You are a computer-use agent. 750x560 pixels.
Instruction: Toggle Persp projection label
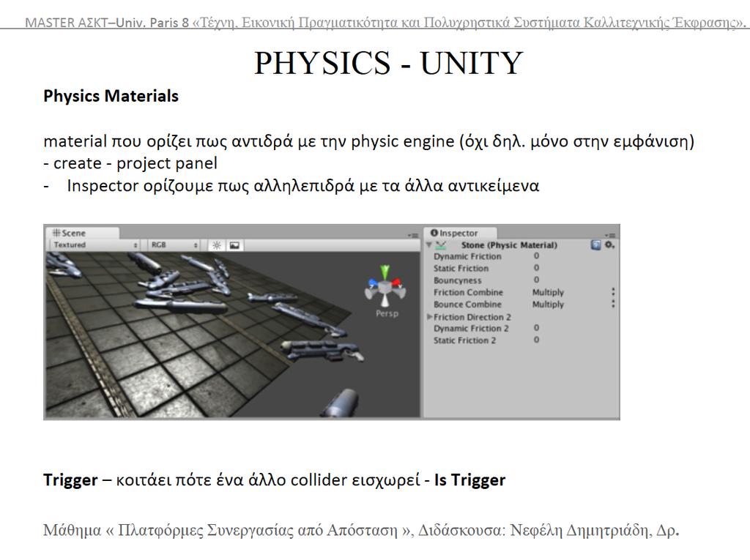point(387,314)
